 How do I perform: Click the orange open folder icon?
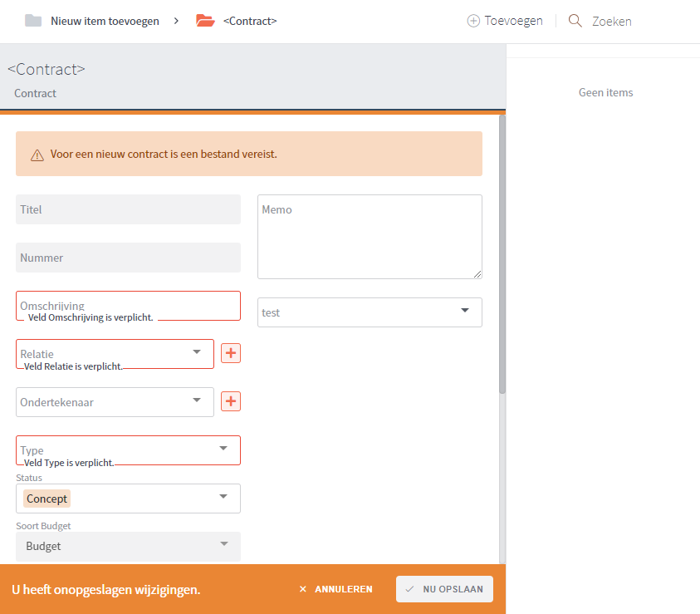click(205, 21)
